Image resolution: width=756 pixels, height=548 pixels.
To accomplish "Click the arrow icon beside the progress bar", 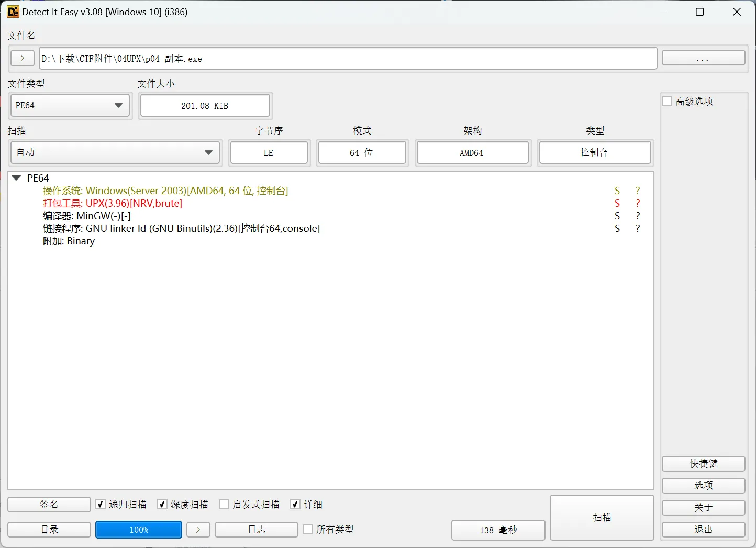I will pyautogui.click(x=198, y=529).
